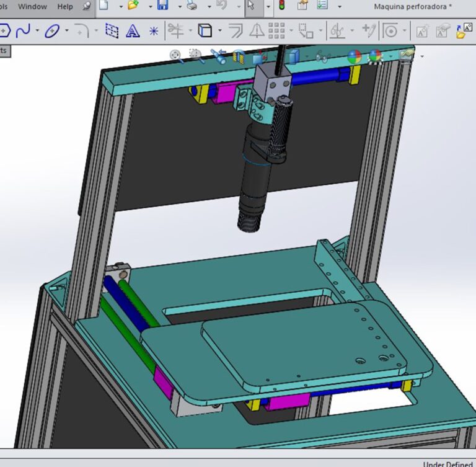The width and height of the screenshot is (476, 467).
Task: Click the Save floppy disk icon
Action: 163,6
